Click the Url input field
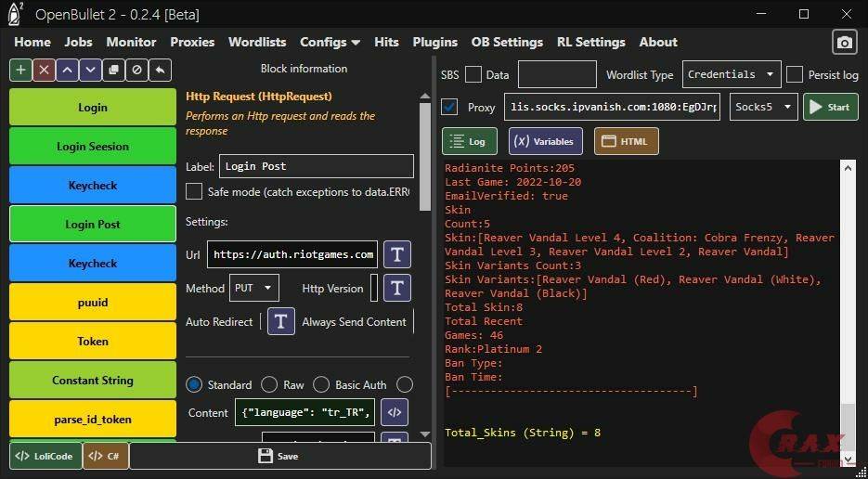 pyautogui.click(x=292, y=254)
